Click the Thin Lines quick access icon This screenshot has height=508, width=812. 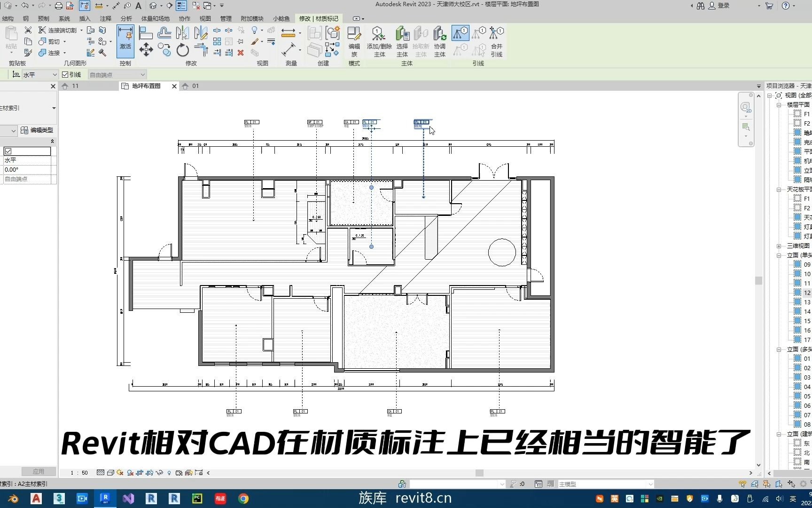181,6
